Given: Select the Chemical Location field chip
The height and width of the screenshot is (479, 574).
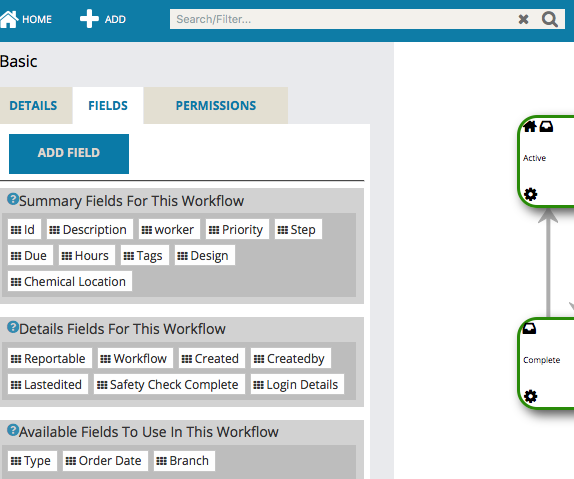Looking at the screenshot, I should pos(70,281).
